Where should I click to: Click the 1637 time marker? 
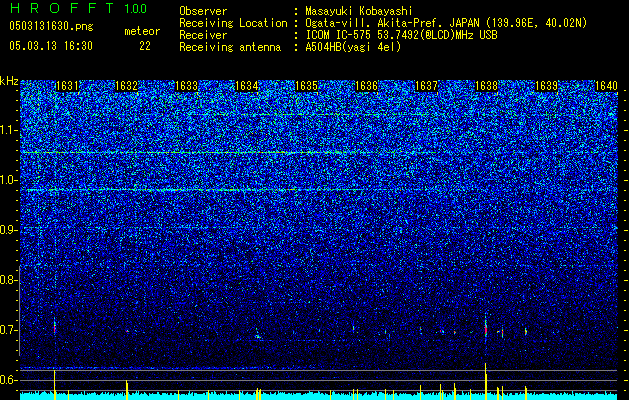coord(427,86)
